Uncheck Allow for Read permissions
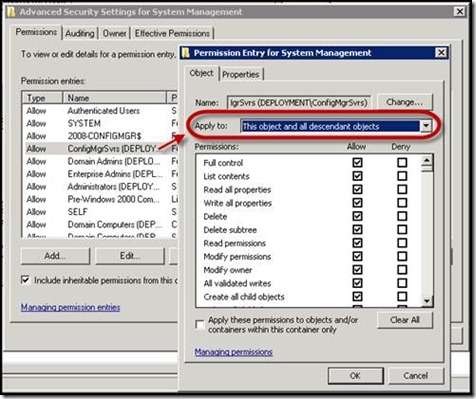476x399 pixels. (x=357, y=243)
